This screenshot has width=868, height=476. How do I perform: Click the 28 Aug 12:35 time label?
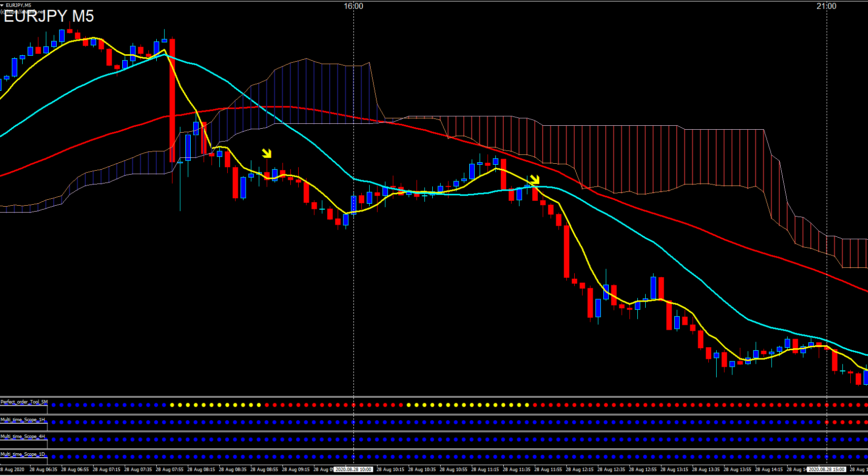pyautogui.click(x=611, y=470)
